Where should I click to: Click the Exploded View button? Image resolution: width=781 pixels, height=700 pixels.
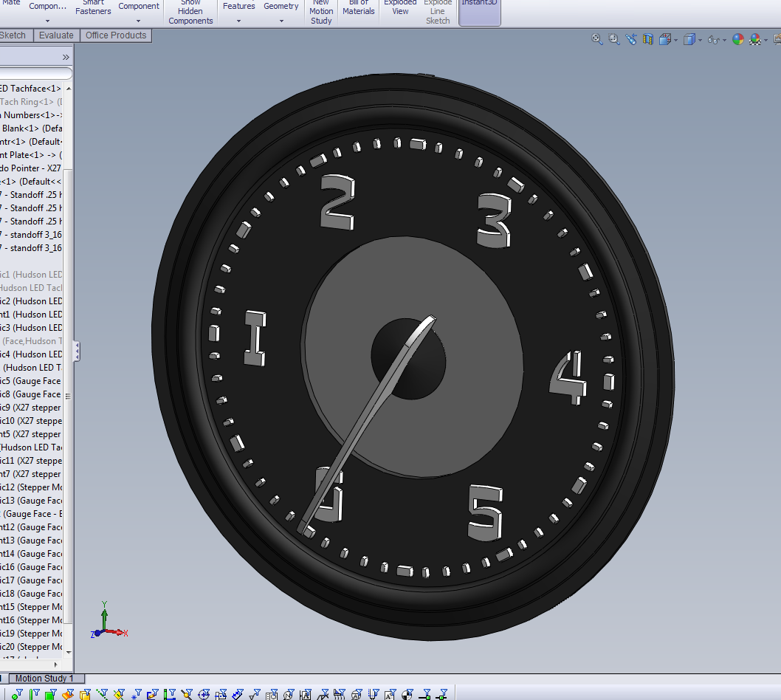(400, 7)
